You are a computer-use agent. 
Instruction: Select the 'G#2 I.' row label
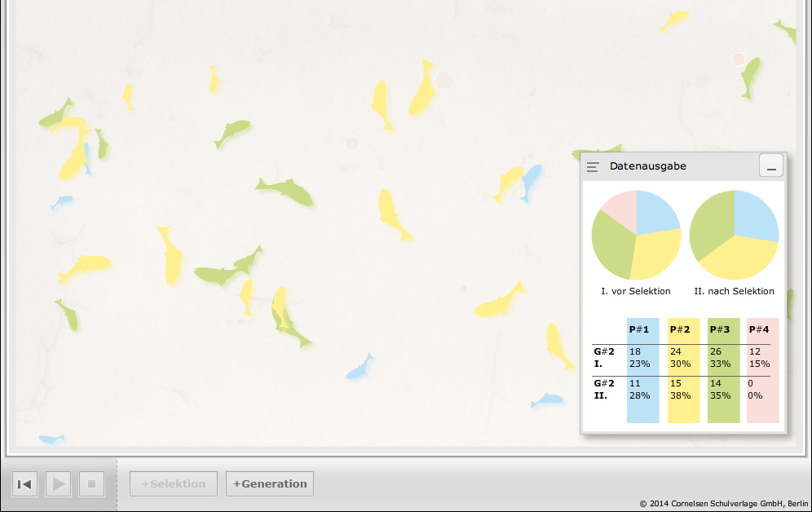604,358
